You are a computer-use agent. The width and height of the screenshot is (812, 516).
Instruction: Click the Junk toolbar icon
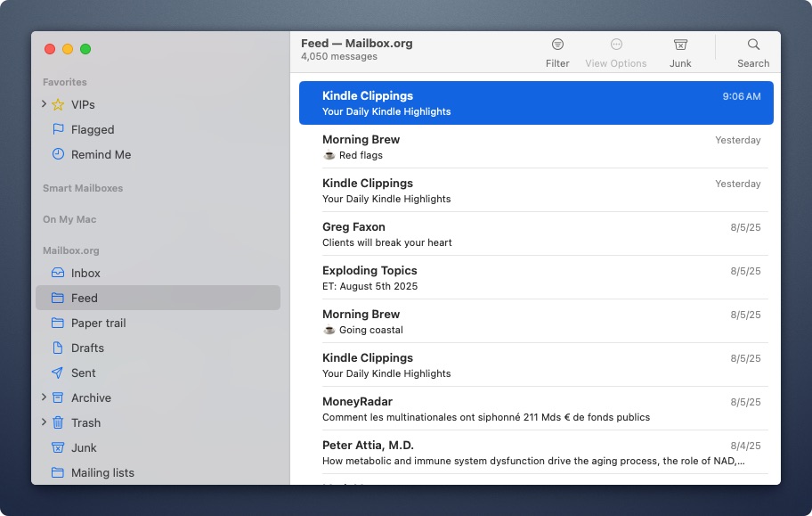pos(680,45)
